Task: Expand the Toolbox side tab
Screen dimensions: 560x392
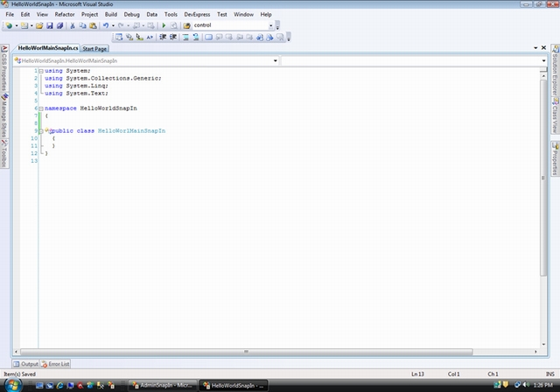Action: pos(3,153)
